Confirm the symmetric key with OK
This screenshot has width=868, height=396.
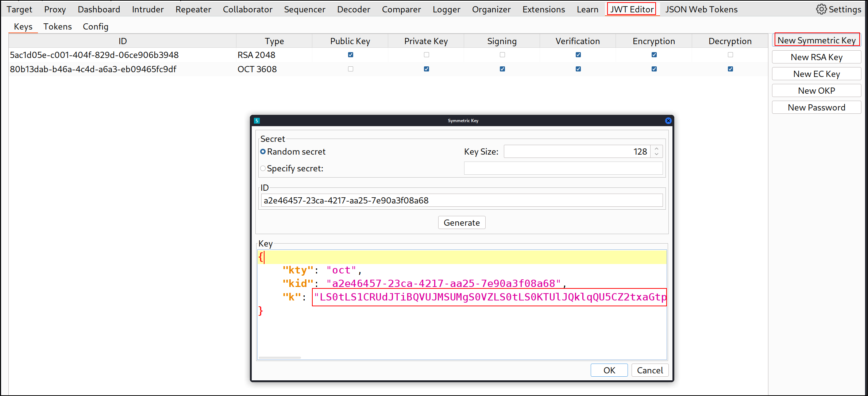(609, 370)
